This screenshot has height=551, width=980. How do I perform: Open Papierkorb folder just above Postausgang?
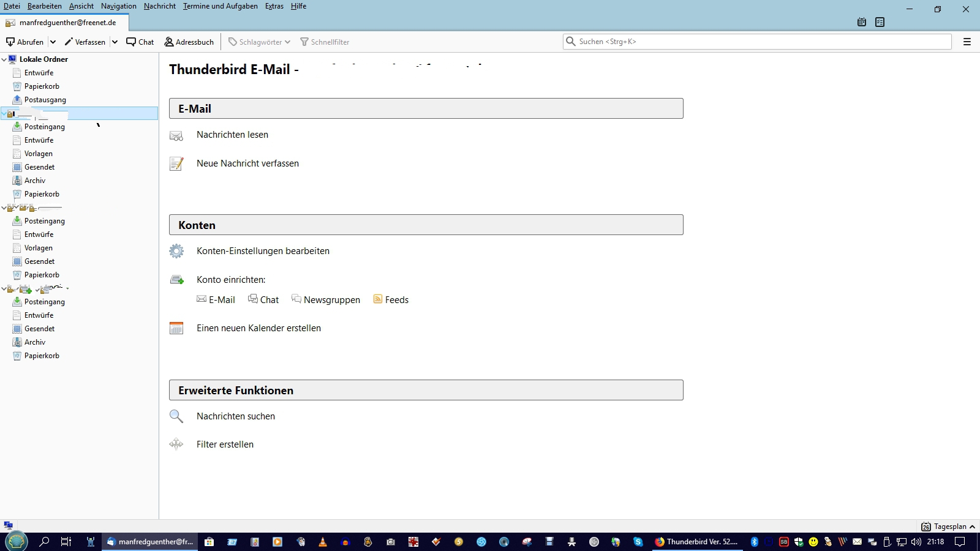pos(42,86)
